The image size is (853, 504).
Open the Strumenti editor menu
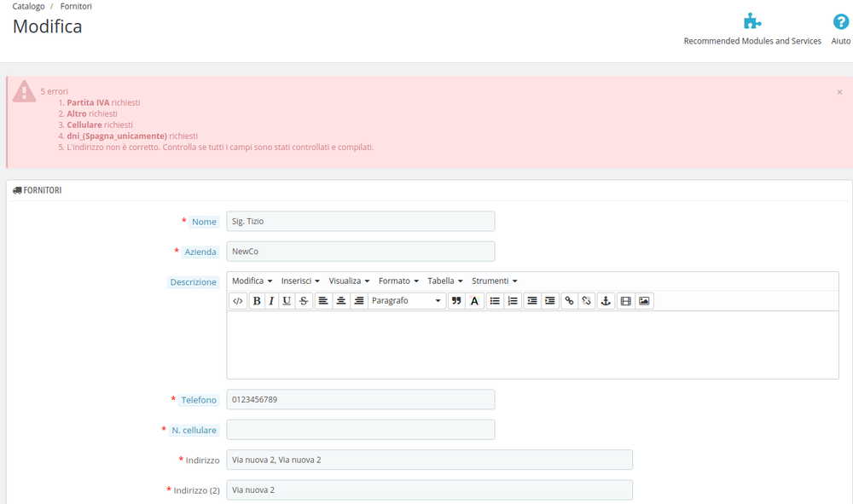[494, 281]
